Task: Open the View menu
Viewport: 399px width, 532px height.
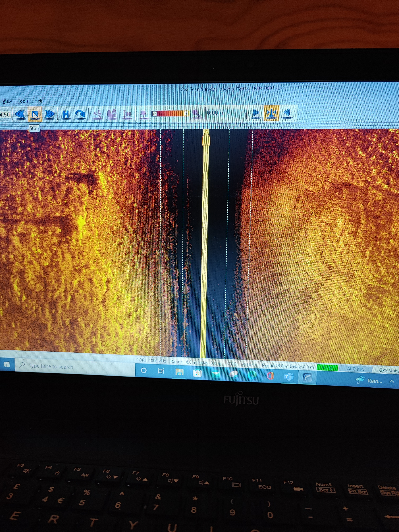Action: click(x=7, y=101)
